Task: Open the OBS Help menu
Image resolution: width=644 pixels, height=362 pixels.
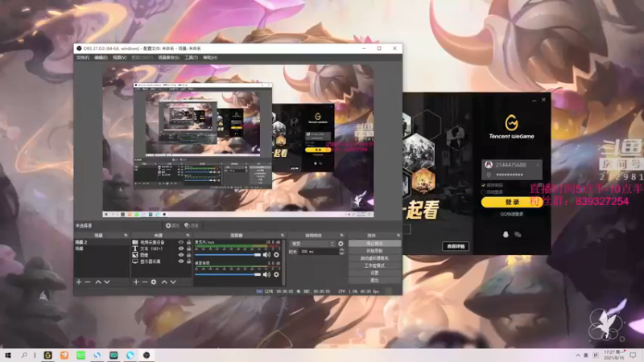Action: (210, 57)
